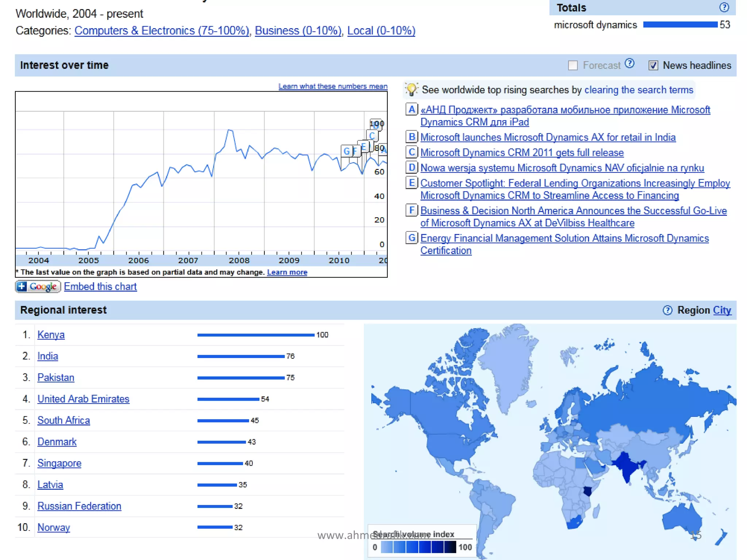Switch regional view to City
This screenshot has width=747, height=560.
pyautogui.click(x=722, y=310)
